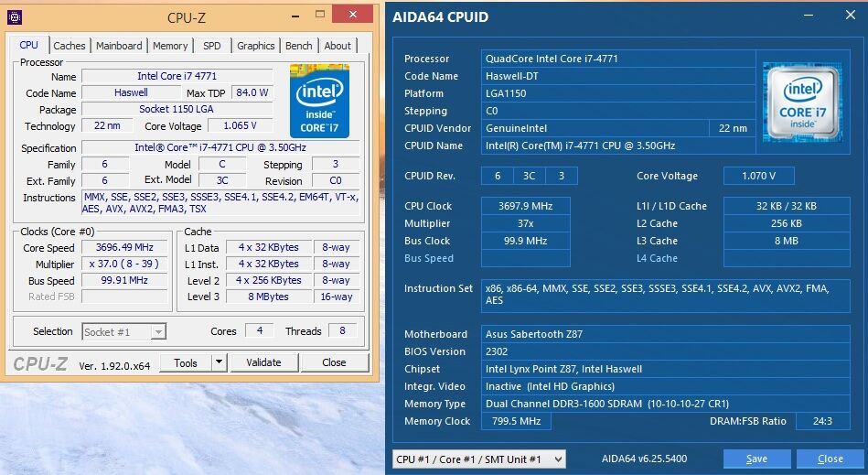The image size is (868, 475).
Task: Switch to the CPU tab in CPU-Z
Action: [28, 45]
